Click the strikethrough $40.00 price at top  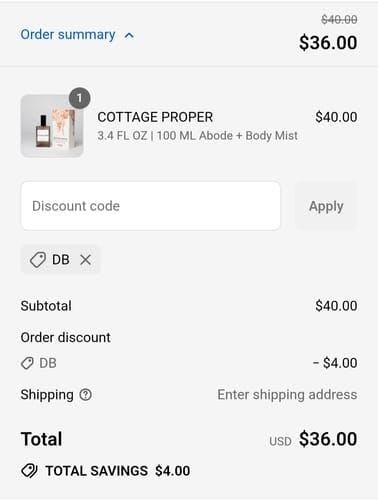click(339, 20)
